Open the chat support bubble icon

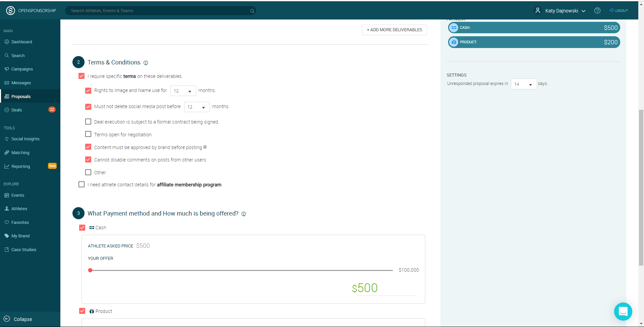623,312
